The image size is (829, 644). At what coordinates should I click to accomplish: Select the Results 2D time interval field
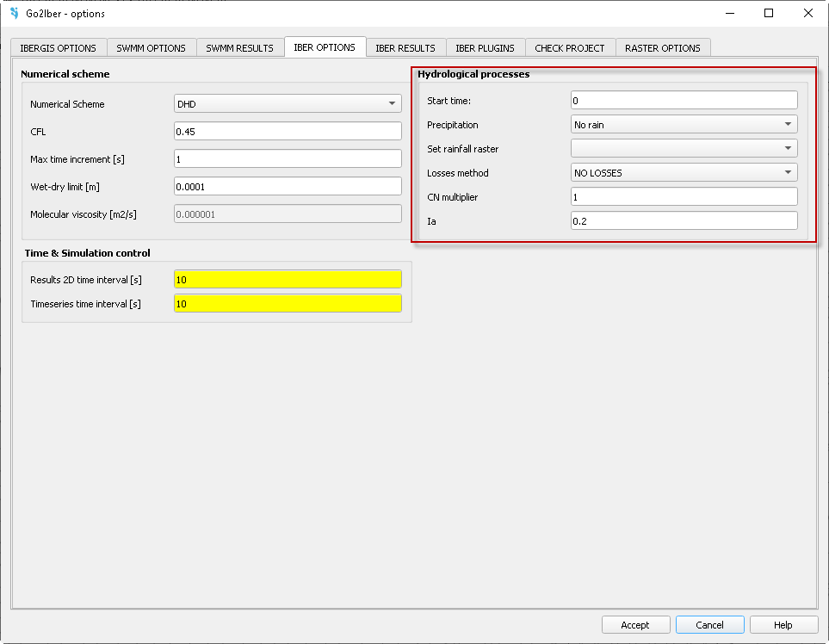(288, 280)
